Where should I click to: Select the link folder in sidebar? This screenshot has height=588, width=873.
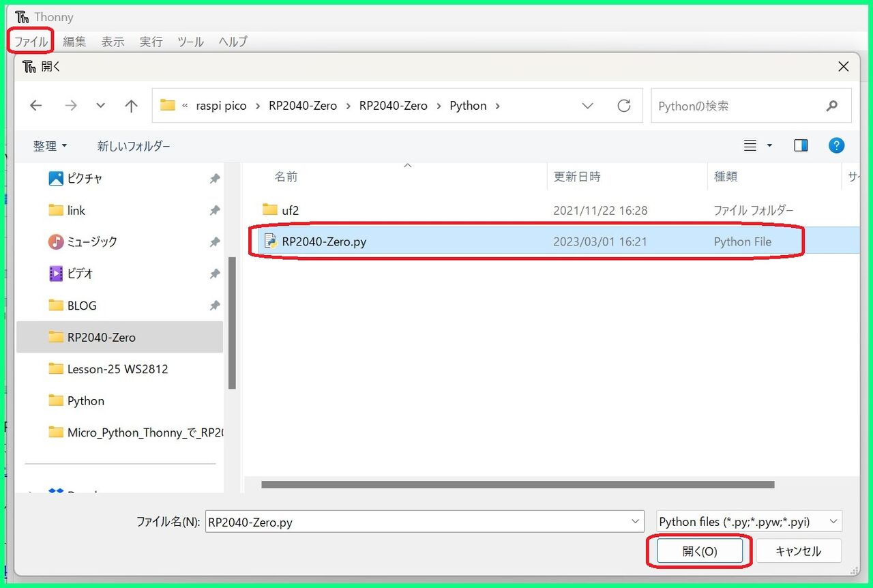119,210
